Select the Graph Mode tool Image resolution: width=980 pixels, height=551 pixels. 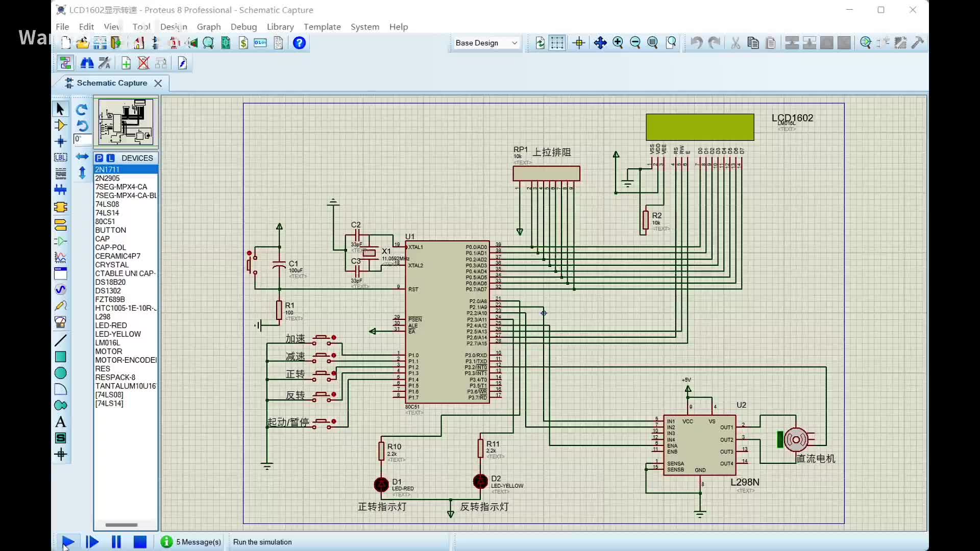point(60,257)
